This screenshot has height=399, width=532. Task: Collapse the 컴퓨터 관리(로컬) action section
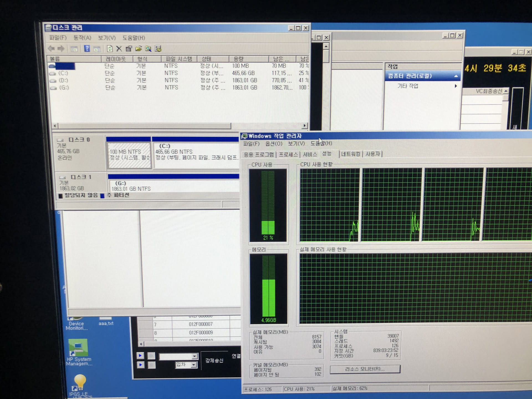coord(456,76)
